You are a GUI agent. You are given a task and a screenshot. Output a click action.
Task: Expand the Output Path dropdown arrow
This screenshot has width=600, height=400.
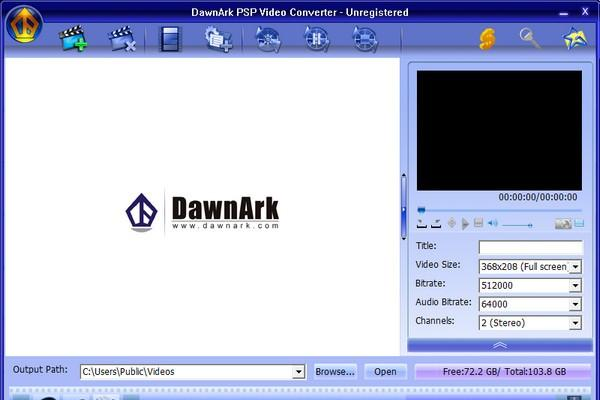[298, 372]
